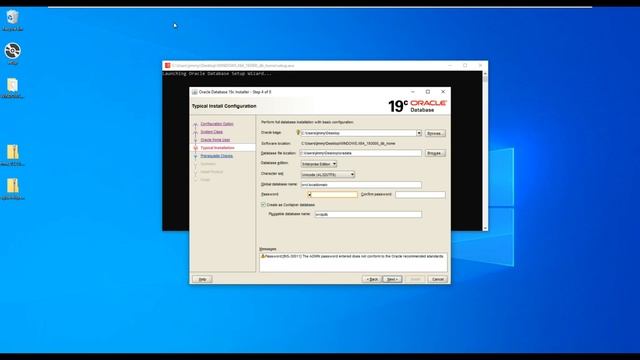Click the Help button
Image resolution: width=640 pixels, height=360 pixels.
(202, 279)
